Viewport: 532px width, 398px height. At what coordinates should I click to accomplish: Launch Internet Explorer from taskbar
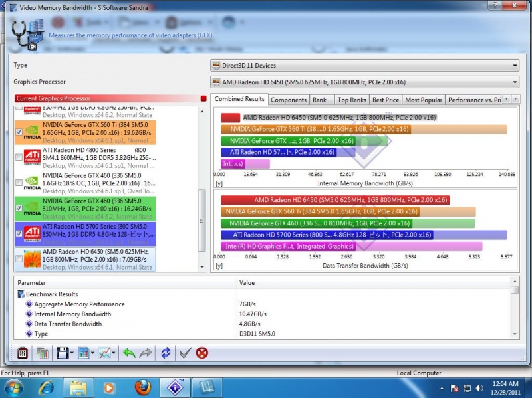(x=46, y=388)
